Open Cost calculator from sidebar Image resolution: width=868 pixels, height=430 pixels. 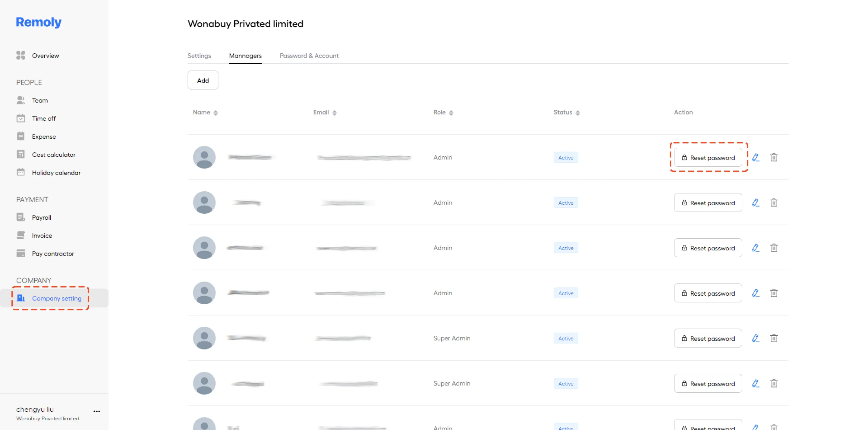tap(54, 155)
